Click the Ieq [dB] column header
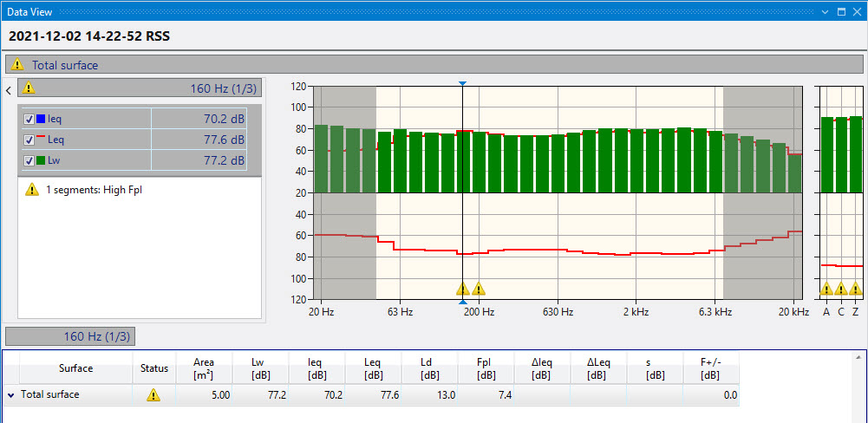This screenshot has height=423, width=868. click(317, 368)
